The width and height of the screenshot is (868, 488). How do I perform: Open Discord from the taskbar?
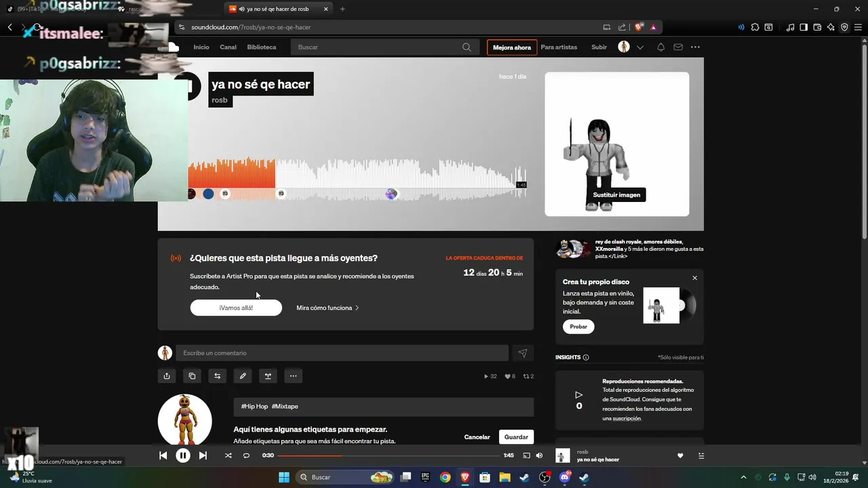[565, 477]
